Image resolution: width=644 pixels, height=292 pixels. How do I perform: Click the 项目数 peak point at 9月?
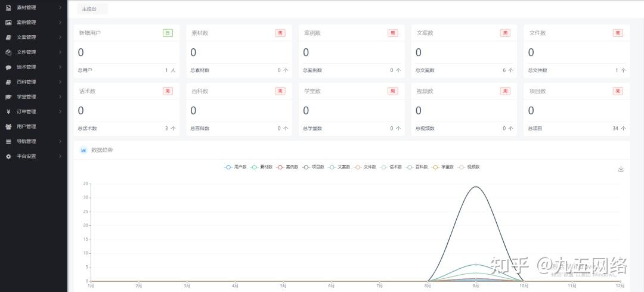click(476, 187)
